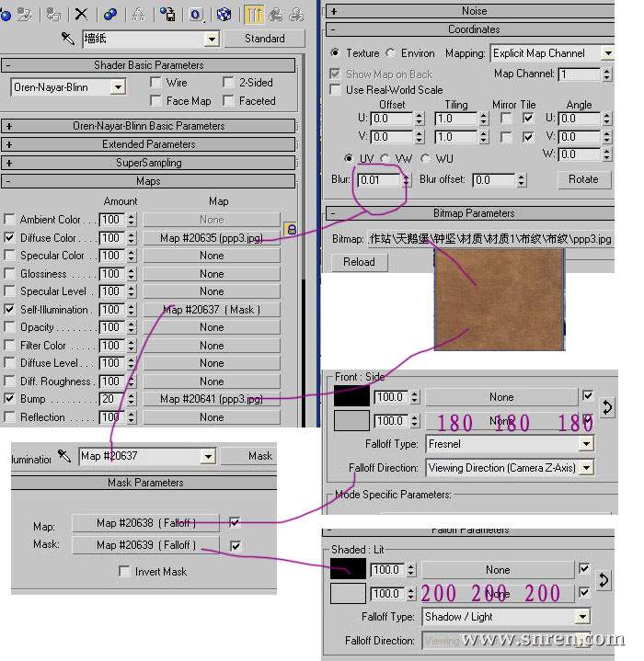Click the Blur value input field
The height and width of the screenshot is (661, 644).
click(x=377, y=180)
